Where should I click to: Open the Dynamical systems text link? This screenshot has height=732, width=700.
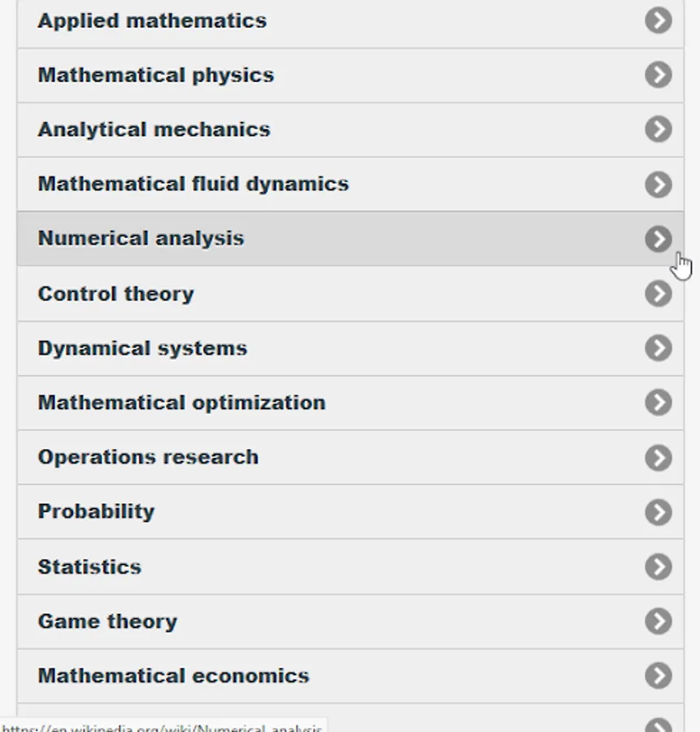142,348
